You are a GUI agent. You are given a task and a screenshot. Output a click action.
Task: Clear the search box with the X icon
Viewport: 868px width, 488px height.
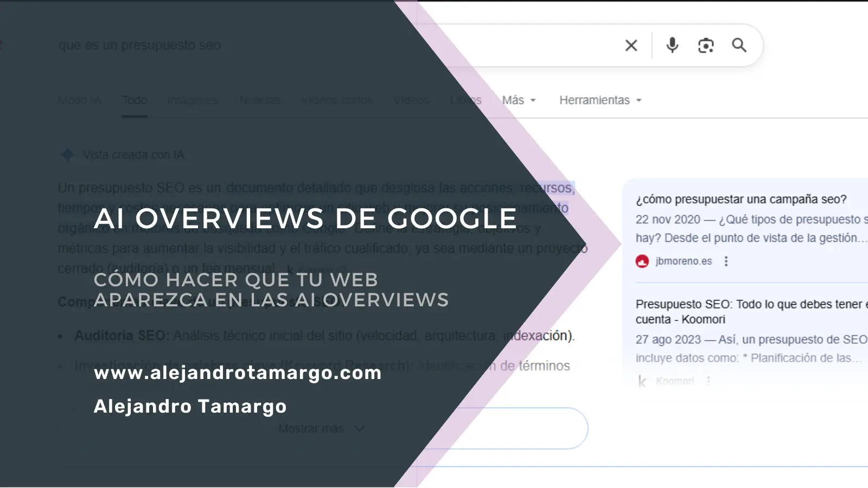(x=631, y=46)
